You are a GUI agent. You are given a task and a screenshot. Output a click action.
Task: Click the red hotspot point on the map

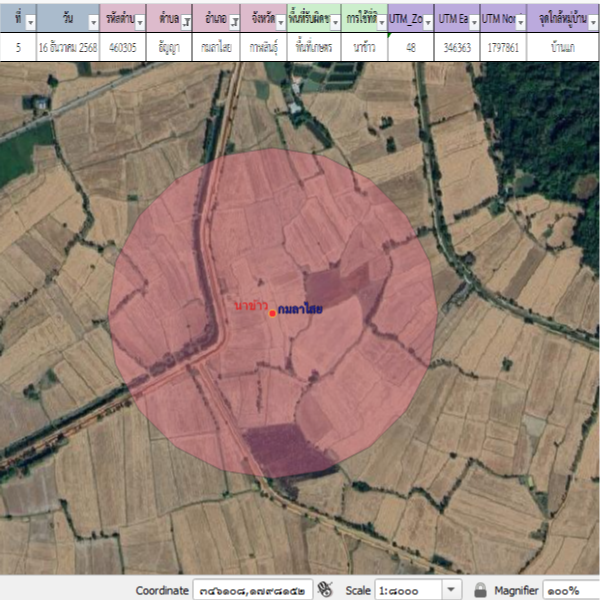(x=272, y=313)
